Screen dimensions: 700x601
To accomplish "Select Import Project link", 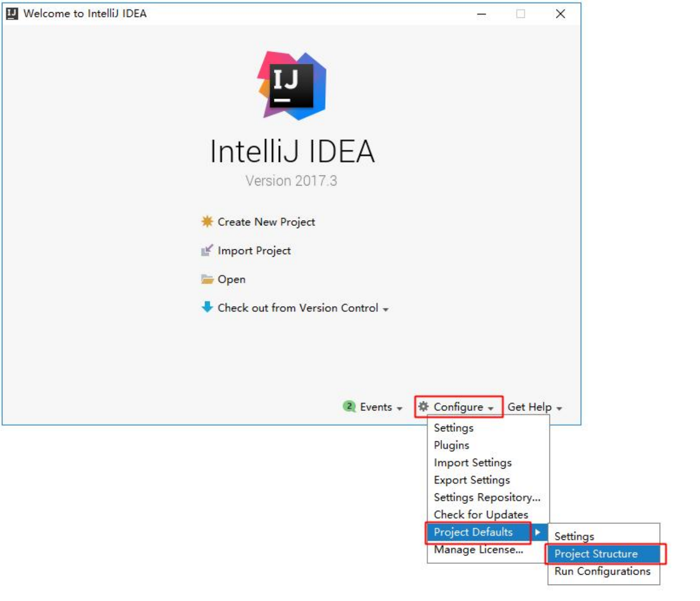I will (254, 251).
